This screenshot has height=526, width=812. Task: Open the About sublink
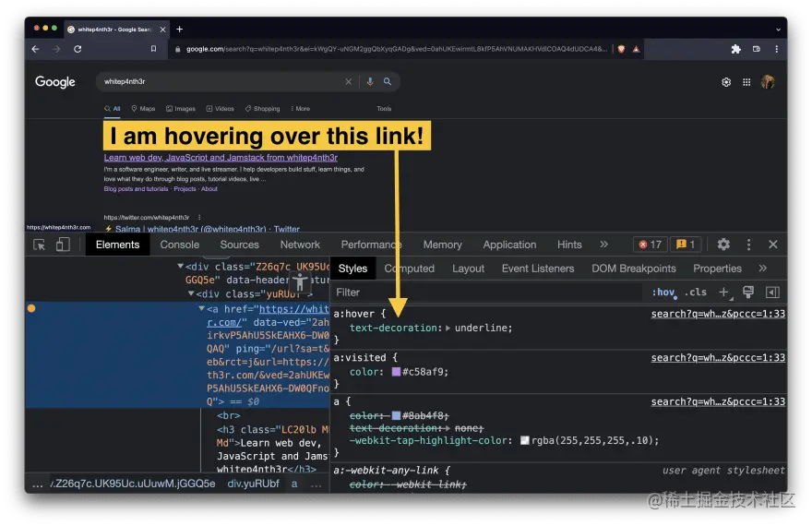coord(209,189)
